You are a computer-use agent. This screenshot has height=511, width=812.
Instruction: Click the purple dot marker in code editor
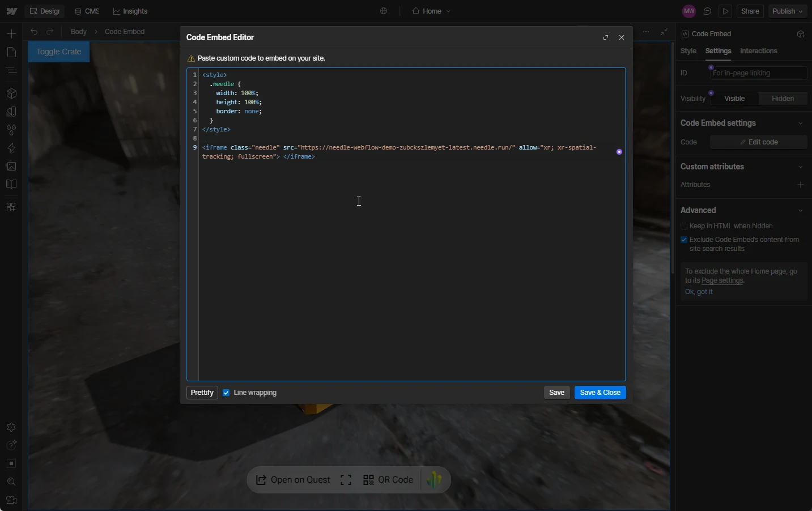(619, 152)
